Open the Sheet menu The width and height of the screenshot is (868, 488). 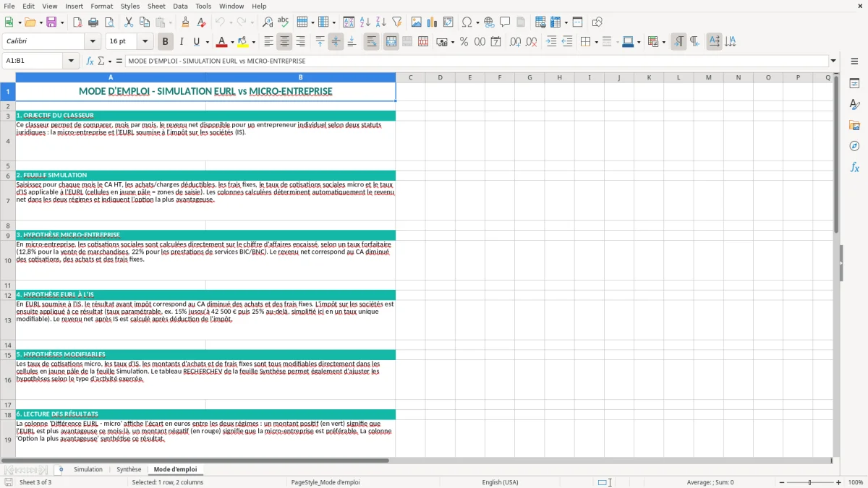click(x=156, y=6)
